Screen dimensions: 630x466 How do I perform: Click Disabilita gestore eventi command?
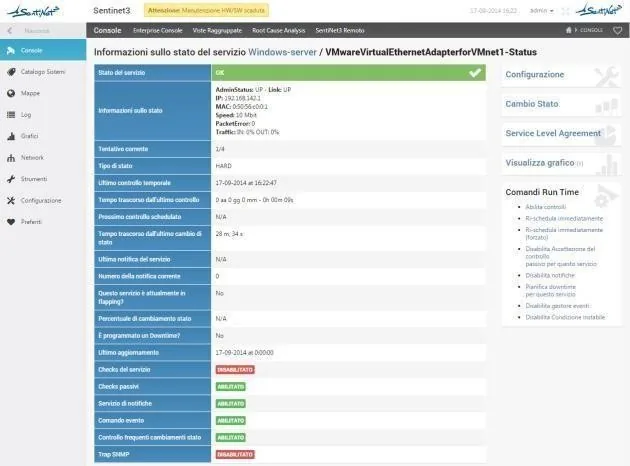point(558,306)
